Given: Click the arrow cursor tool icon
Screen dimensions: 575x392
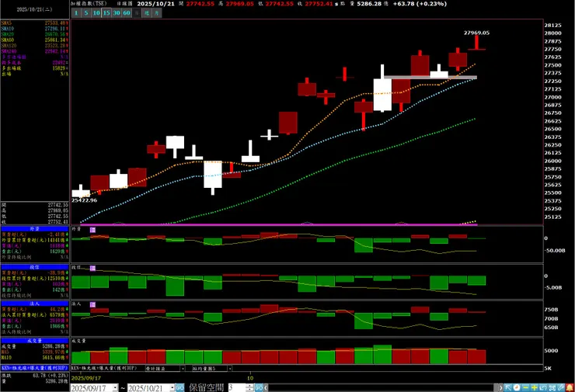Looking at the screenshot, I should 508,387.
